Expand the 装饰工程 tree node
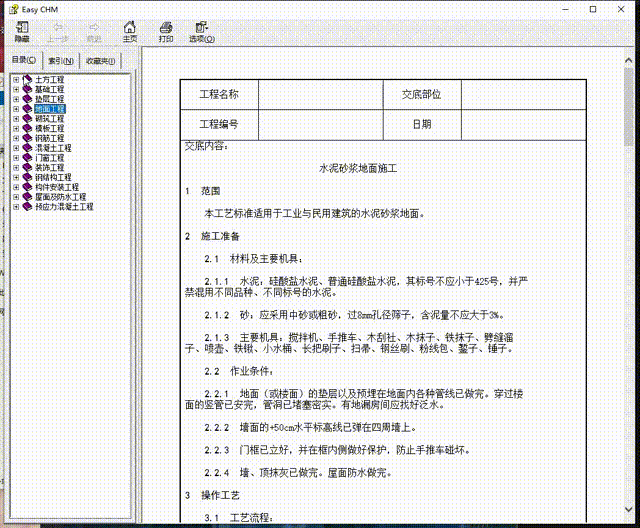This screenshot has height=528, width=640. coord(16,168)
